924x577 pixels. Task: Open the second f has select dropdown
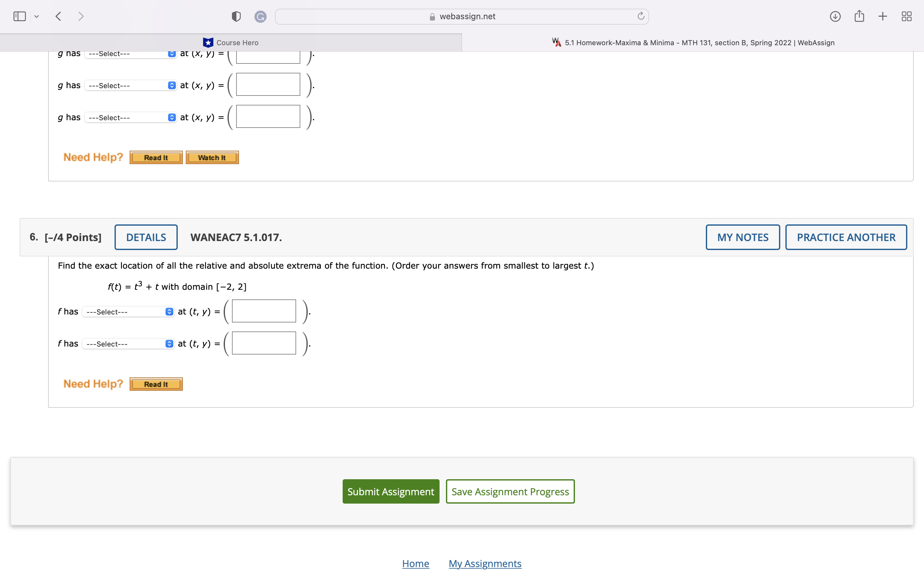pyautogui.click(x=128, y=343)
